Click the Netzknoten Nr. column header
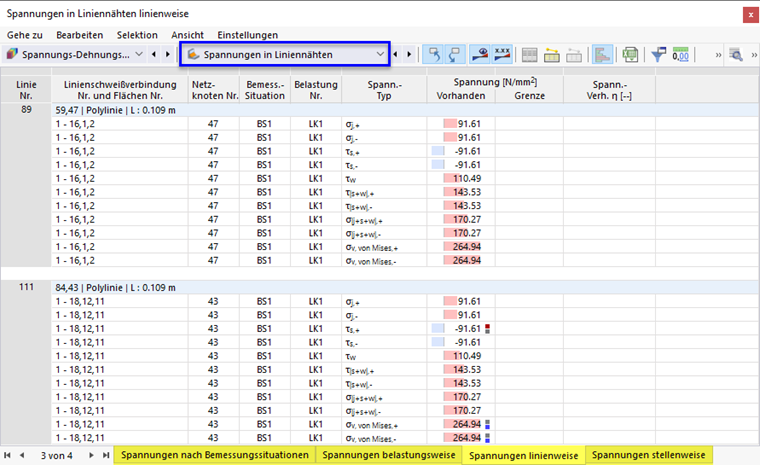 [x=214, y=90]
